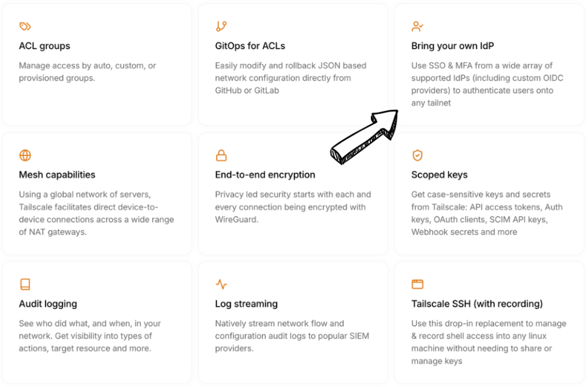
Task: Select the Tailscale SSH (with recording) heading
Action: point(476,304)
